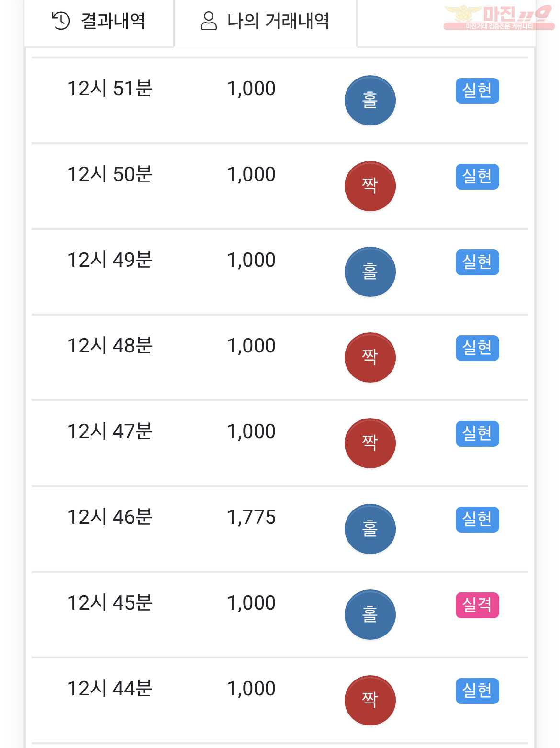
Task: Click the user profile icon beside 나의 거래내역
Action: coord(208,21)
